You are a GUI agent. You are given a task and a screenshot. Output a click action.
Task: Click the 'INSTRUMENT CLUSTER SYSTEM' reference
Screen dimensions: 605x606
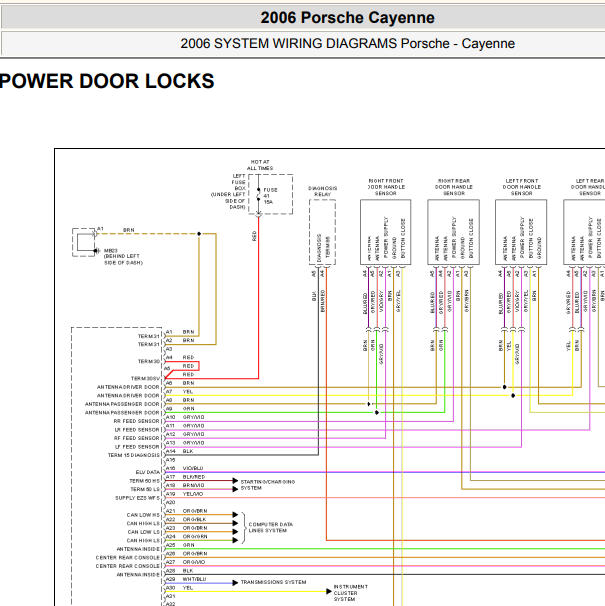click(x=350, y=593)
